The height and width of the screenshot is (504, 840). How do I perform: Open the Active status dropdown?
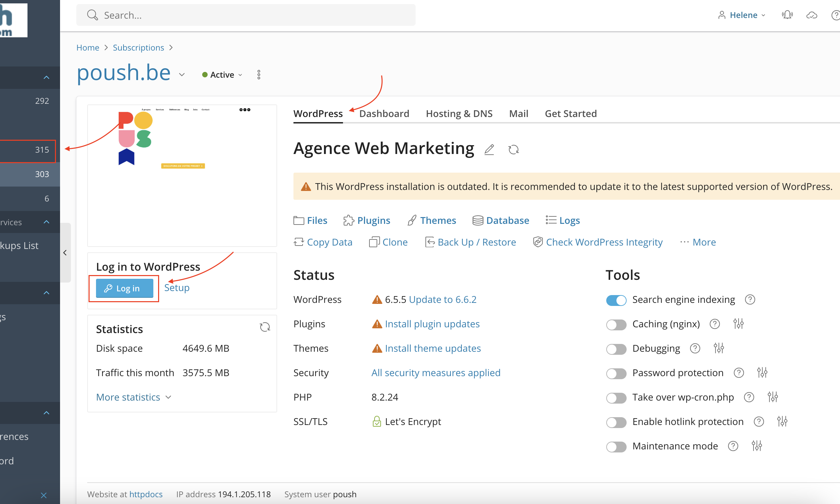click(223, 75)
